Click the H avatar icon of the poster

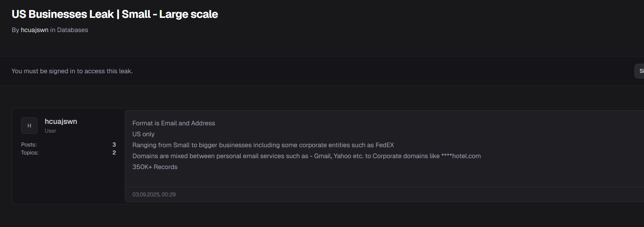29,126
